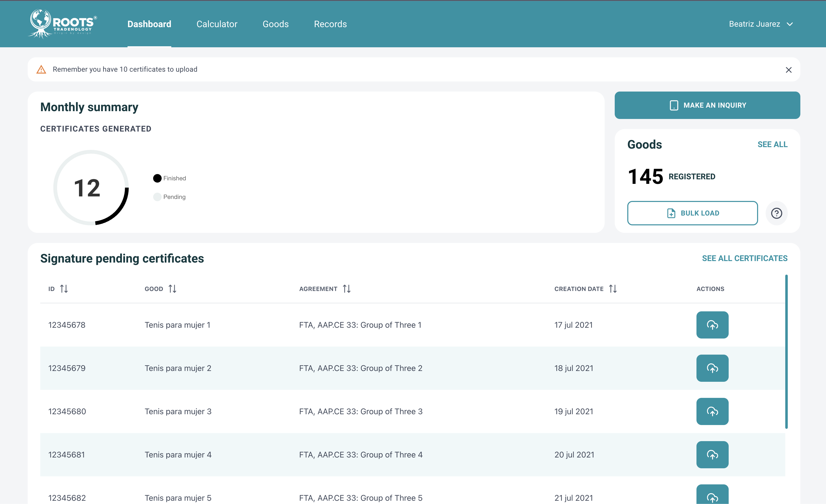Sort table by ID column

pos(64,288)
